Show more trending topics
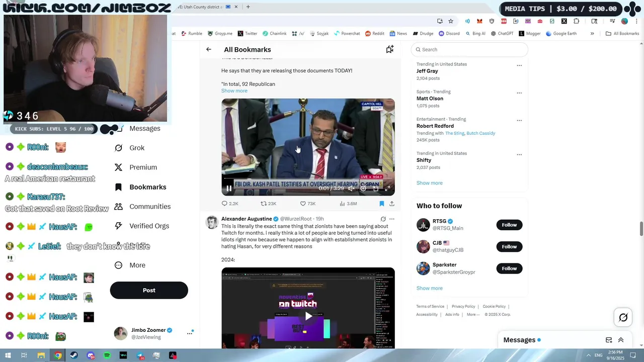The width and height of the screenshot is (644, 362). (430, 183)
